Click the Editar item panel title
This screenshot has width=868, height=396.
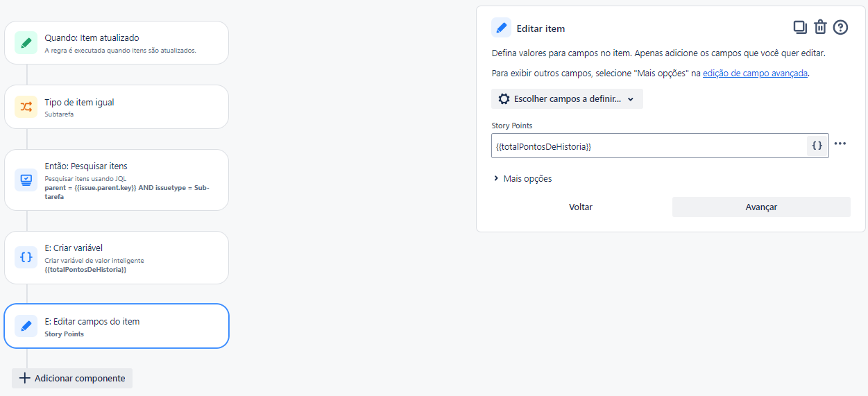pyautogui.click(x=541, y=28)
